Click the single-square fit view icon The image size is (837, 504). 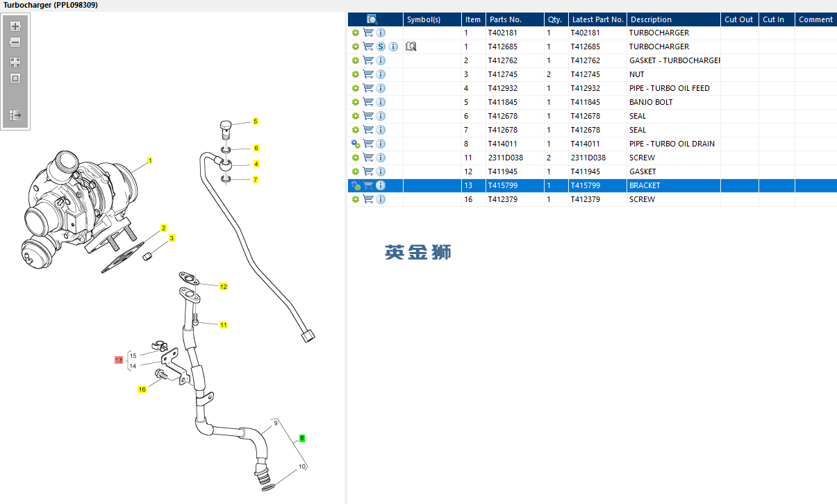pyautogui.click(x=15, y=78)
